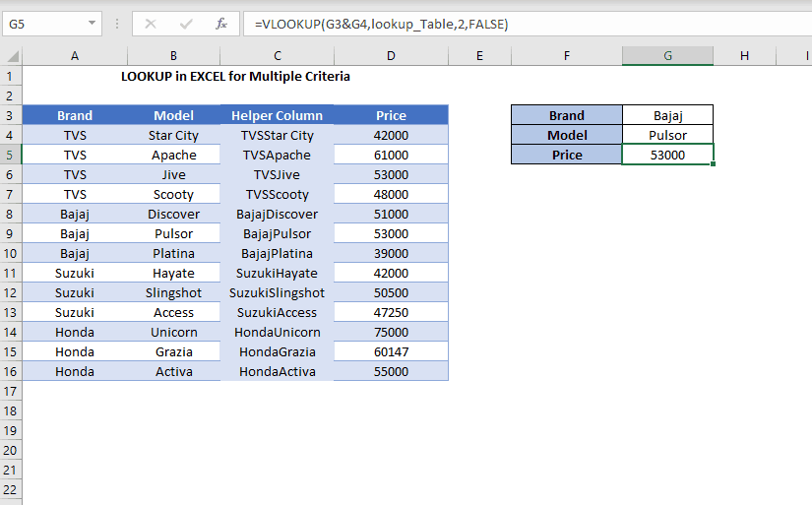Click the title LOOKUP in EXCEL for Multiple Criteria
This screenshot has width=812, height=505.
[235, 76]
